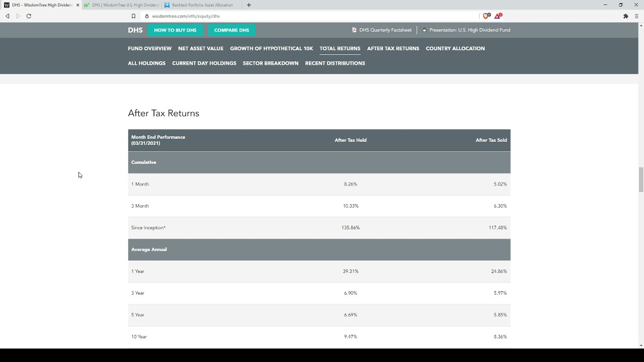Click the 5 Year row label
644x362 pixels.
[x=138, y=315]
